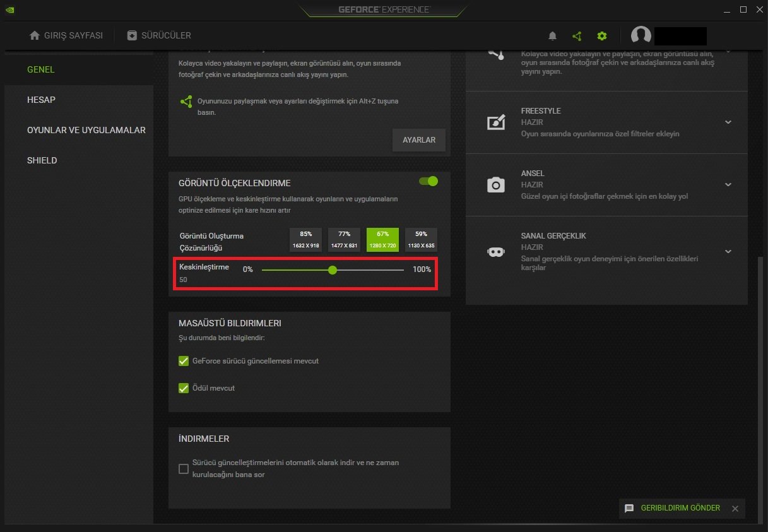Click the sharpening value 50 text
The image size is (768, 532).
(x=183, y=280)
